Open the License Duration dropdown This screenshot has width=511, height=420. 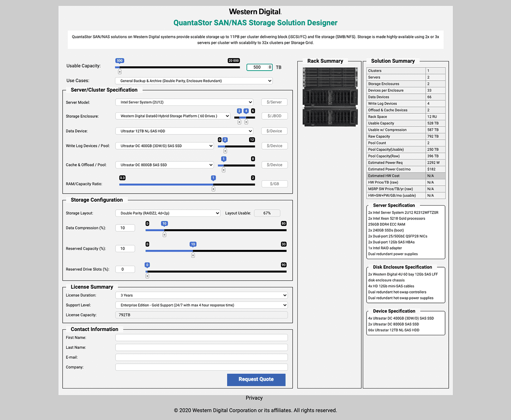click(202, 295)
